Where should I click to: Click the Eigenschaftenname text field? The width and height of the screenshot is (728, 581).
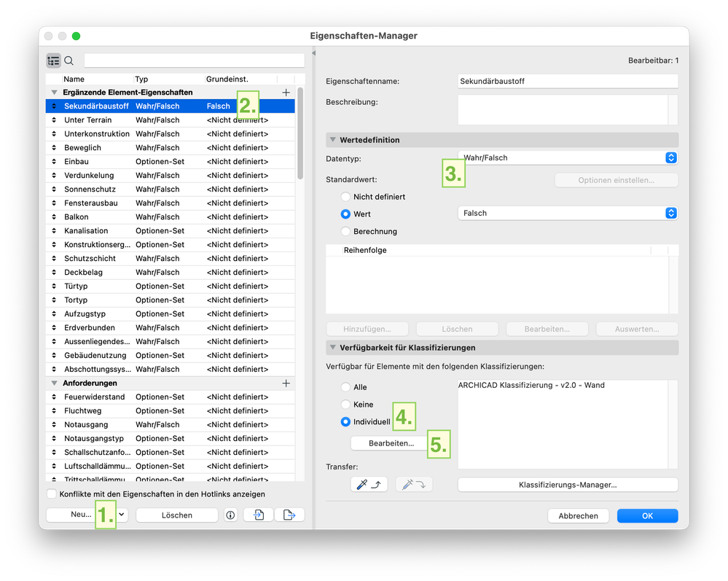click(x=568, y=81)
